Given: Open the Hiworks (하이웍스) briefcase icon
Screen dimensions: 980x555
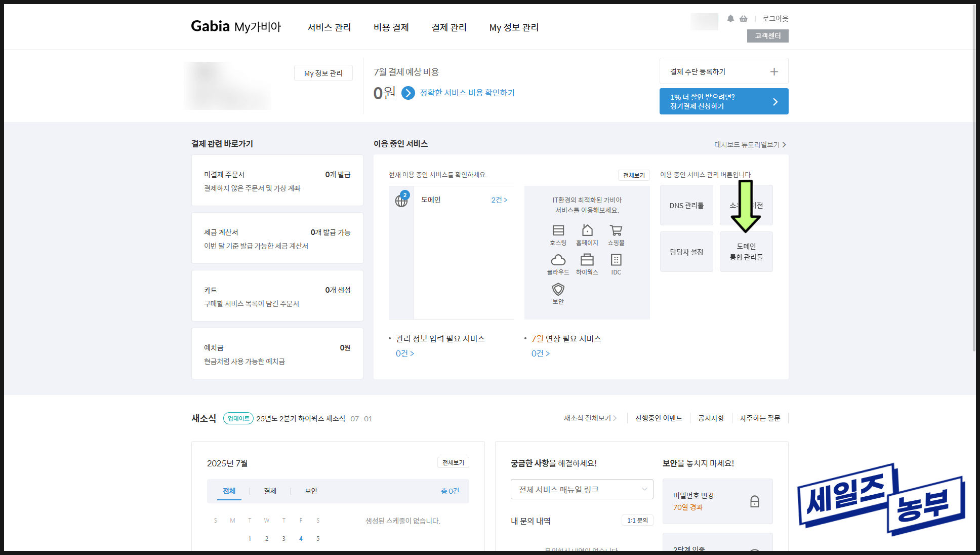Looking at the screenshot, I should pos(587,260).
